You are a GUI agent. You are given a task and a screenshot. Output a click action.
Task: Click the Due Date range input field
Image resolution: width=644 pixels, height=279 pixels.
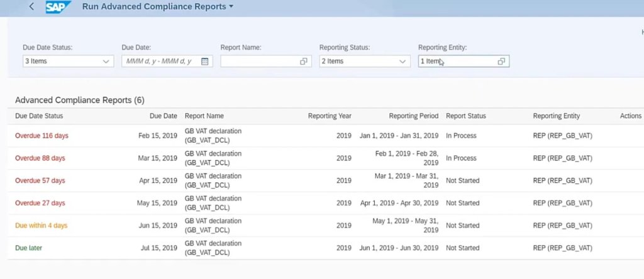click(160, 62)
